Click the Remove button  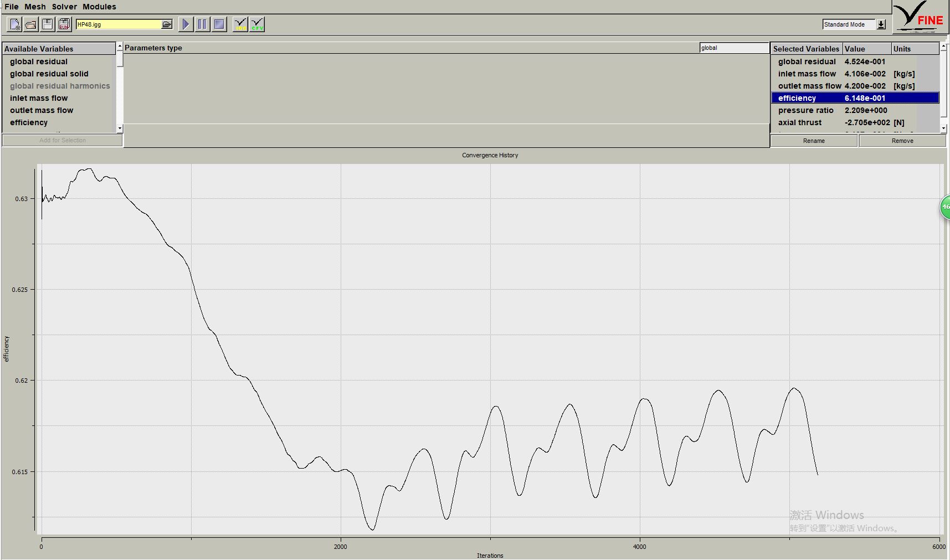click(902, 141)
